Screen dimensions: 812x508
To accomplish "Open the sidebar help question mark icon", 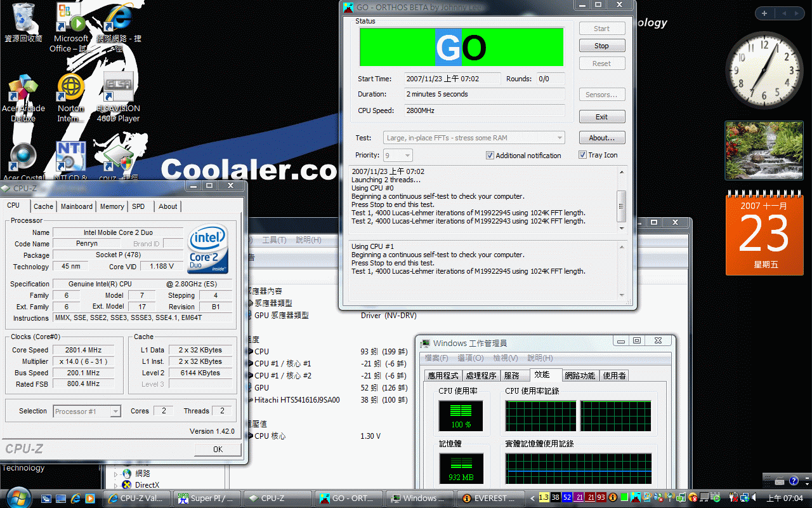I will (794, 481).
